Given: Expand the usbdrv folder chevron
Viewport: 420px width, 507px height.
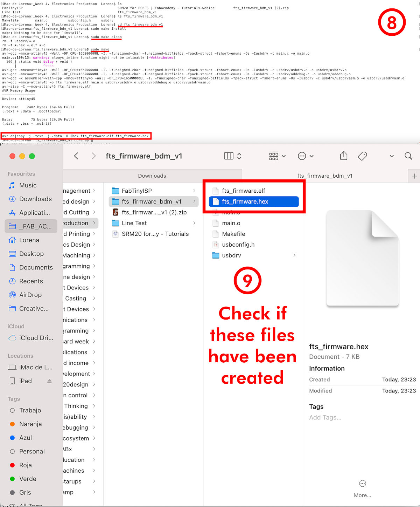Looking at the screenshot, I should coord(294,255).
